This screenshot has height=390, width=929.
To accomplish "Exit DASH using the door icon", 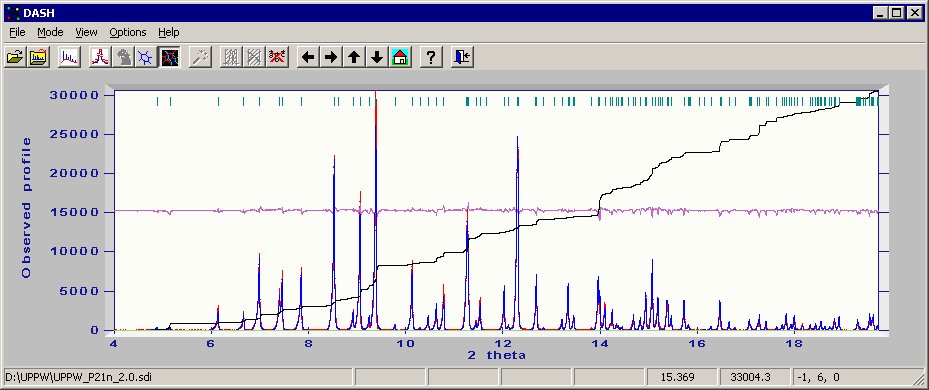I will [462, 57].
